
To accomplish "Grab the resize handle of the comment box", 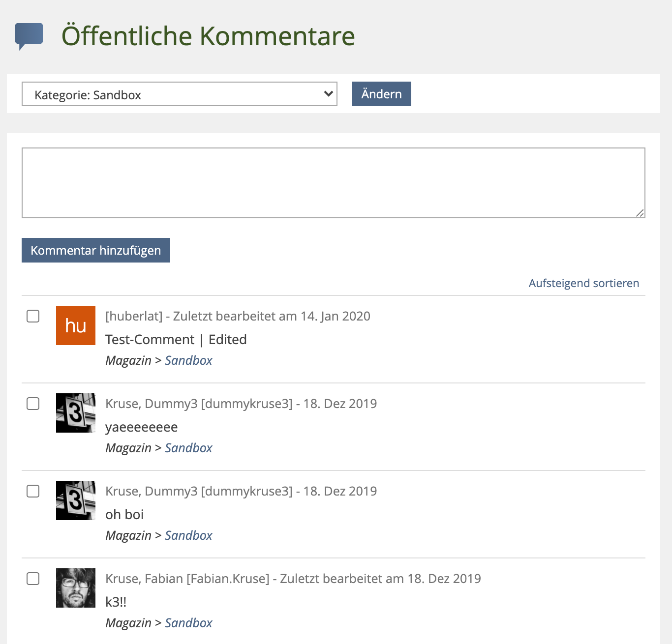I will coord(640,213).
